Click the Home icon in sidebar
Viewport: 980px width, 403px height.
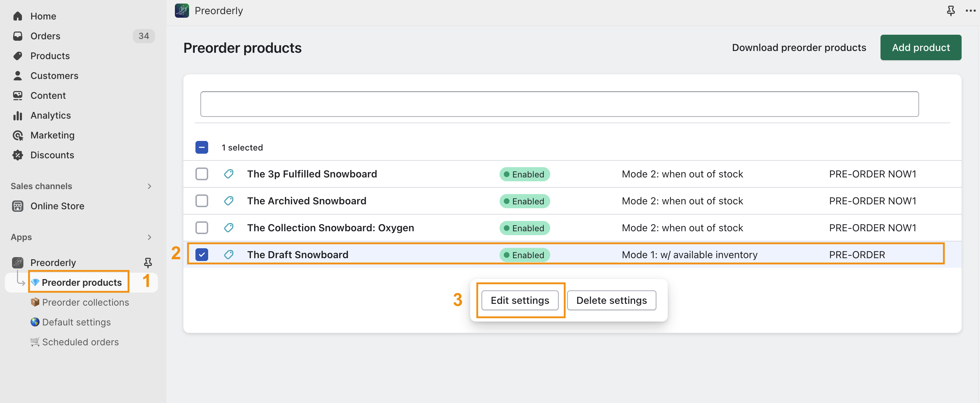tap(17, 16)
